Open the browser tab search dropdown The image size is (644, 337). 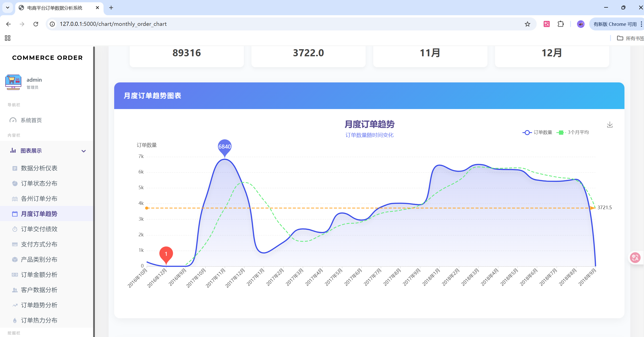8,8
